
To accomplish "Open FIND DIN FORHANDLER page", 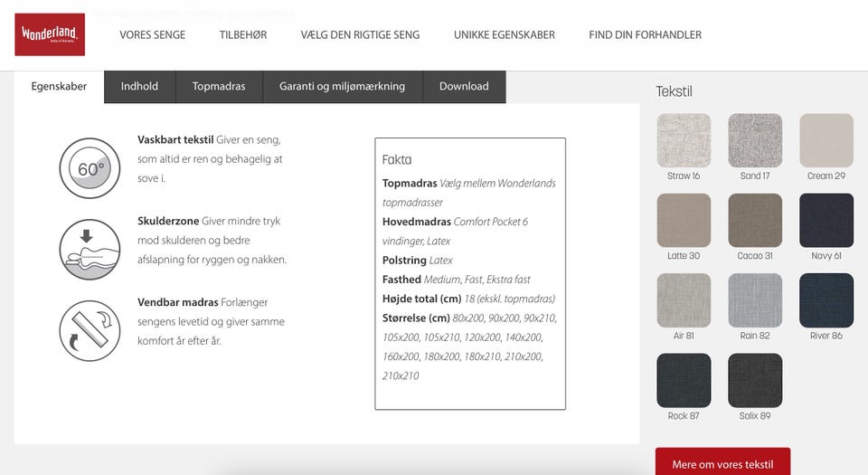I will 645,35.
